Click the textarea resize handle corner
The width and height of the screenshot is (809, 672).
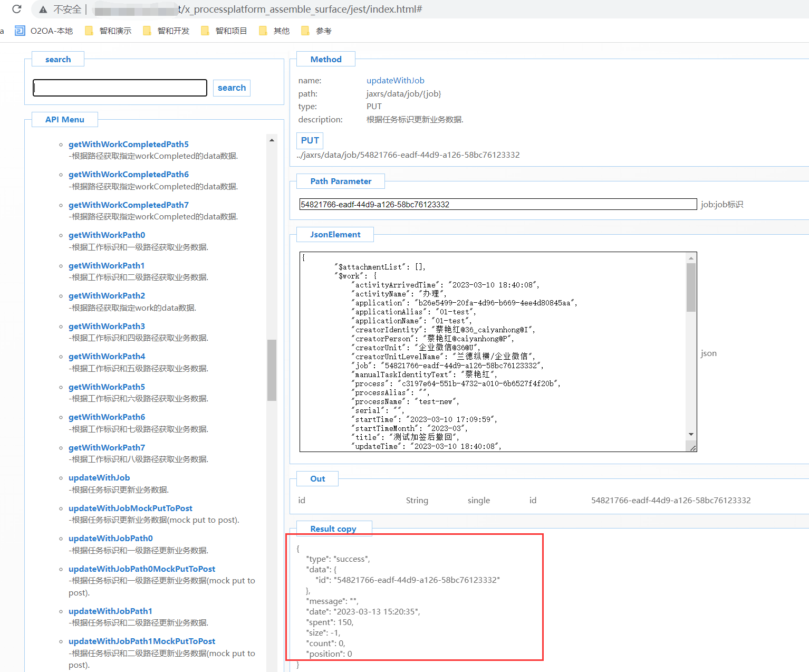[692, 448]
